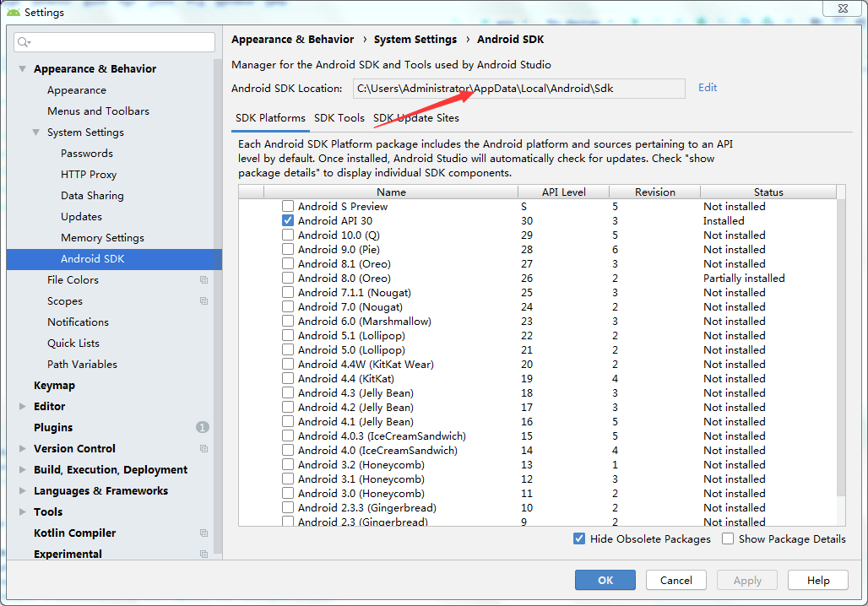The height and width of the screenshot is (606, 868).
Task: Click the project-level icon beside Experimental
Action: [203, 554]
